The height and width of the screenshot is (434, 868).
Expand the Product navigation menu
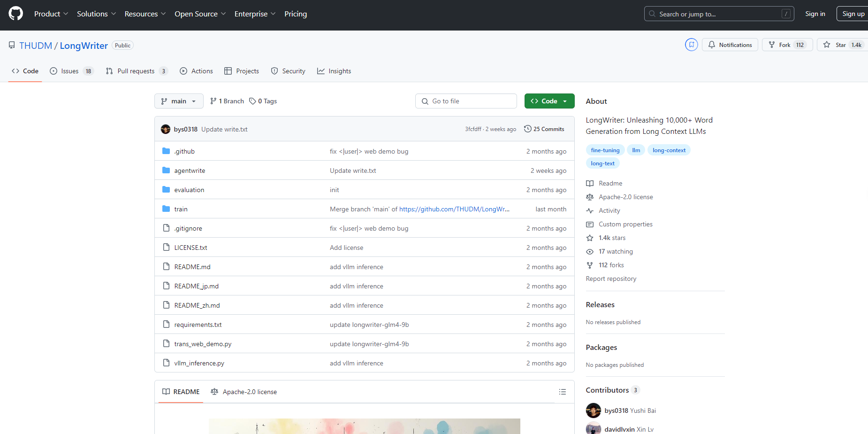(51, 14)
